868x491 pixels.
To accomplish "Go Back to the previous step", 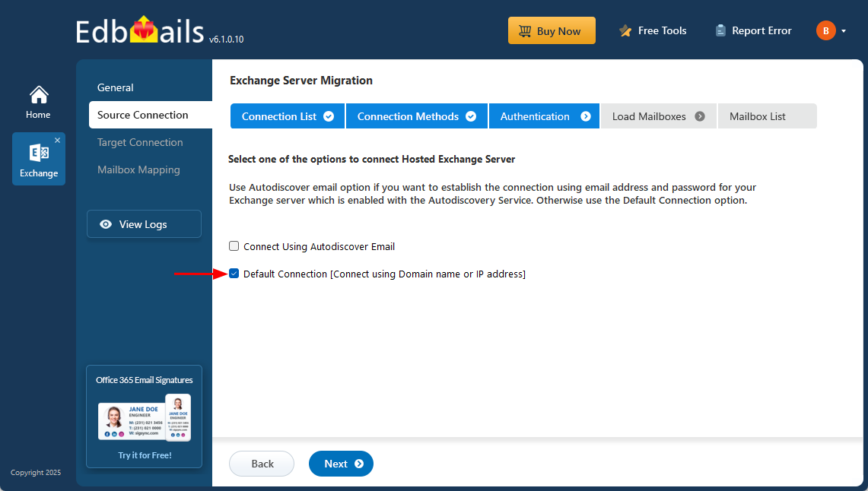I will [262, 464].
